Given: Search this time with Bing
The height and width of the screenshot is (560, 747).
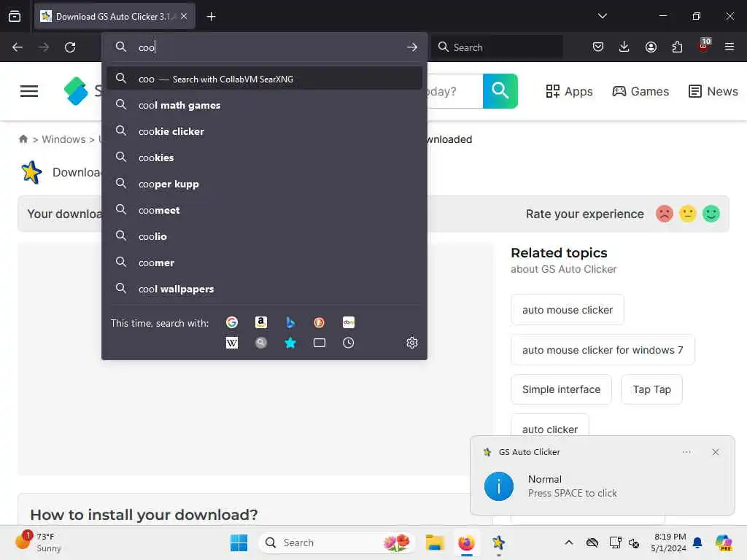Looking at the screenshot, I should coord(290,323).
